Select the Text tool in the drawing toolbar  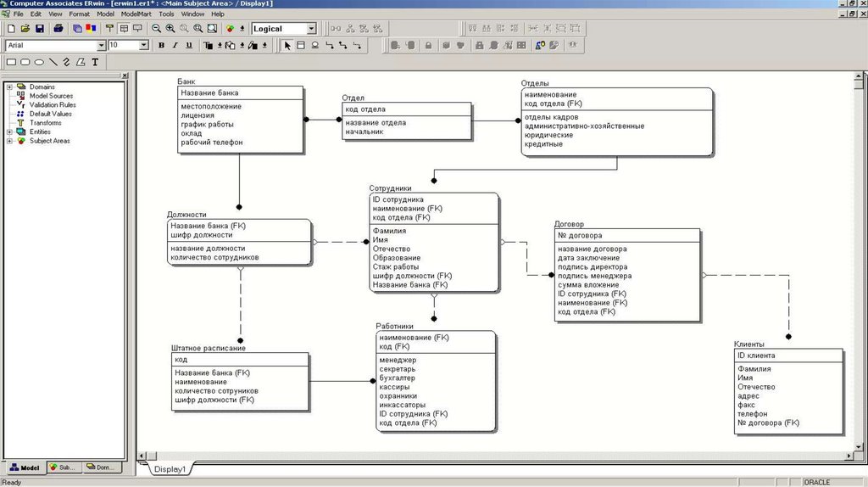[x=95, y=62]
